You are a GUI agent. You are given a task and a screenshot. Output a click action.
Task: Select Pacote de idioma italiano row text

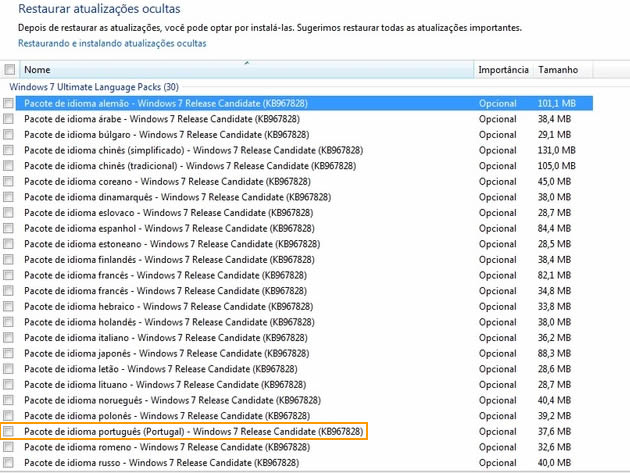pos(166,338)
